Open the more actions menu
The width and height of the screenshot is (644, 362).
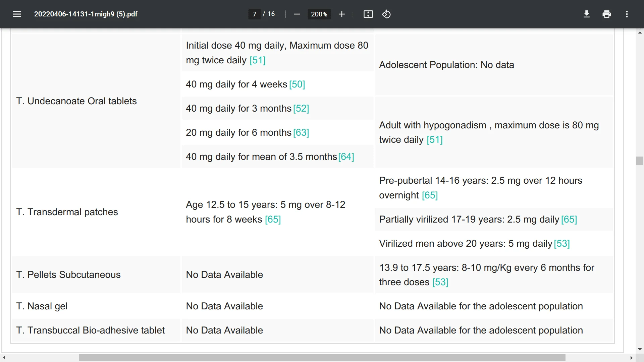(627, 14)
